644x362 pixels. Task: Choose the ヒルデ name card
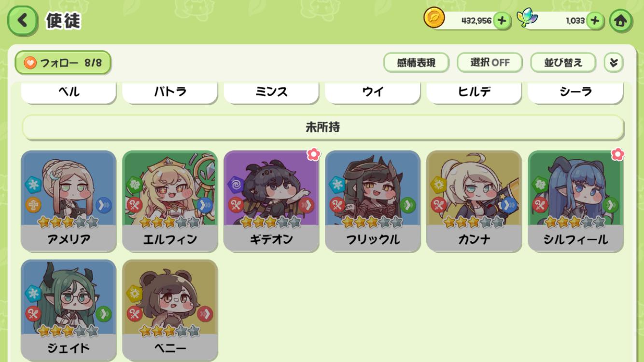click(474, 92)
